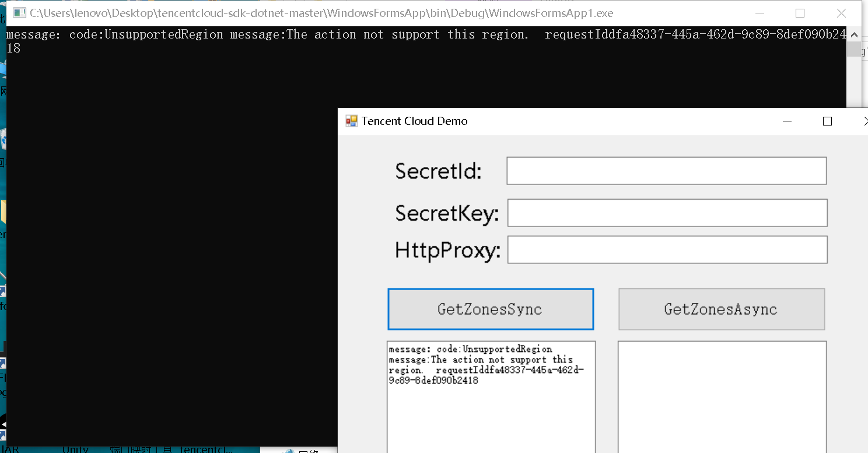Run the GetZonesAsync button
Viewport: 868px width, 453px height.
pos(722,309)
